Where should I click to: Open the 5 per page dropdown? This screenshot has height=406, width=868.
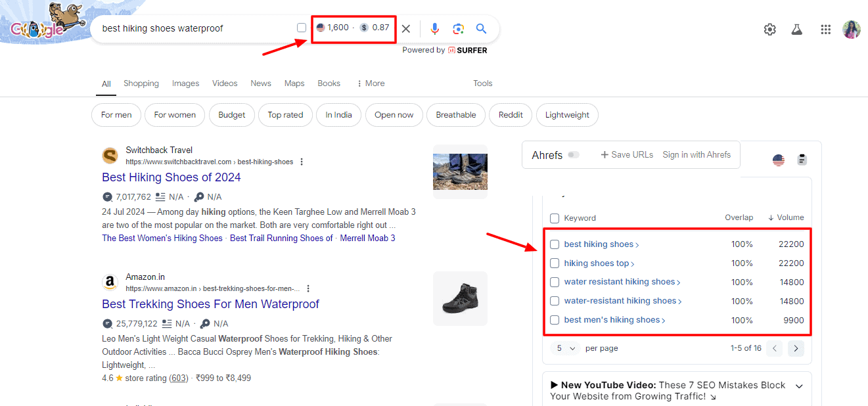565,348
